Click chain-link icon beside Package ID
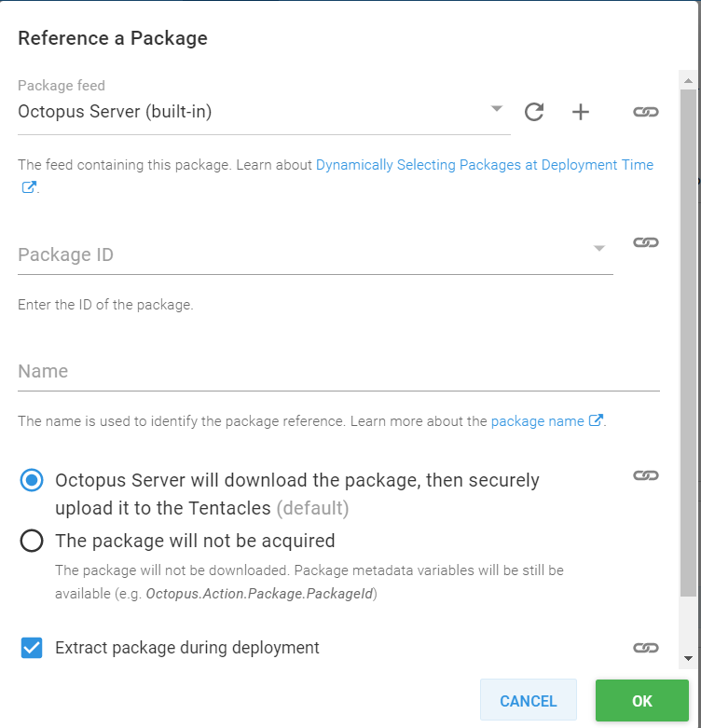 [646, 242]
